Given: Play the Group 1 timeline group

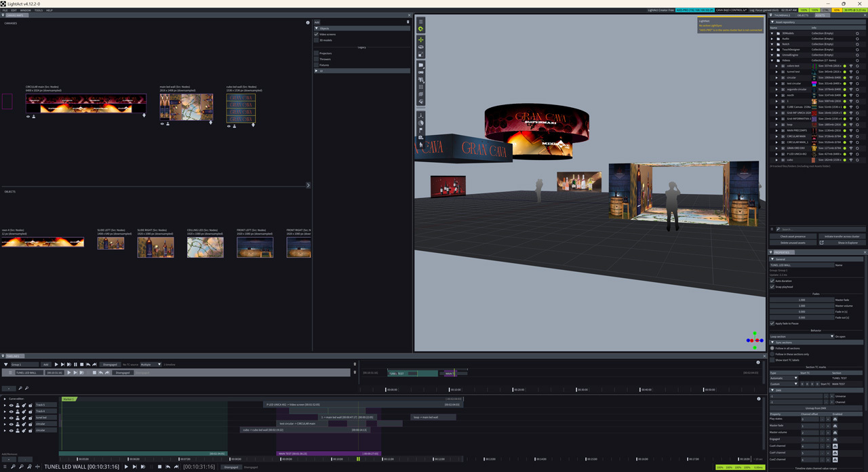Looking at the screenshot, I should [x=56, y=364].
